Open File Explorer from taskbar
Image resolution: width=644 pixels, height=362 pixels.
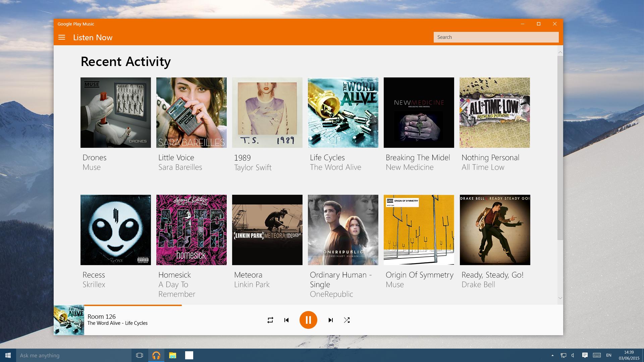point(172,355)
